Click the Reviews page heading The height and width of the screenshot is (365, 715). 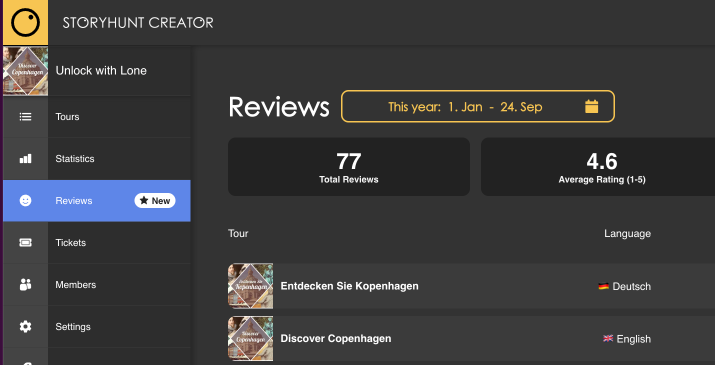279,107
